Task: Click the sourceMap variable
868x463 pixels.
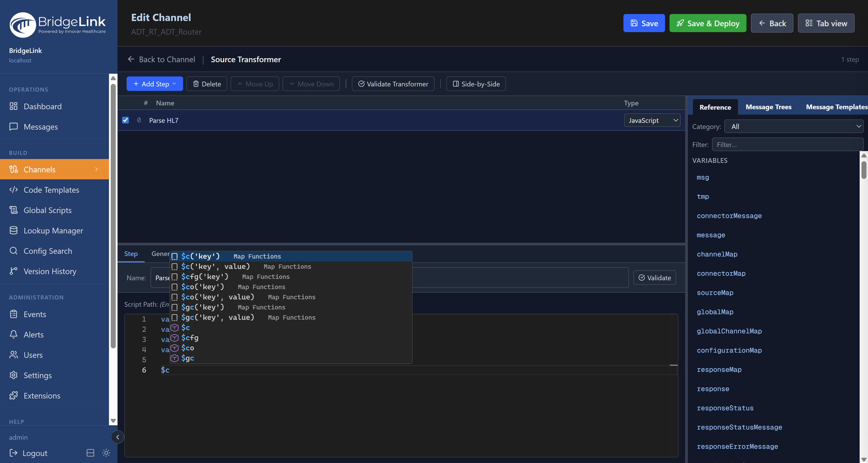Action: pyautogui.click(x=715, y=293)
